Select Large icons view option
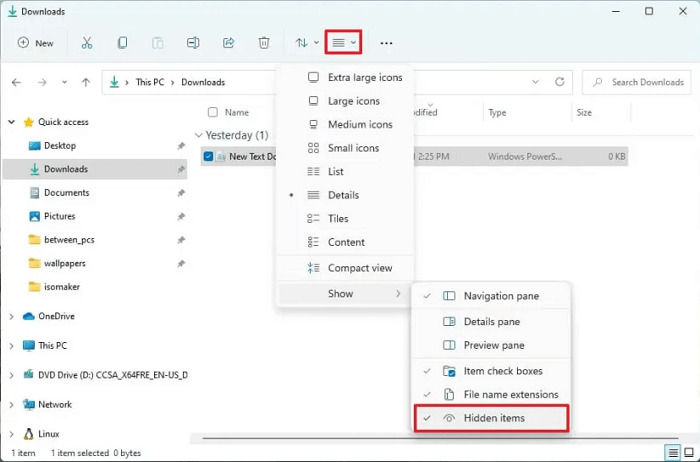The height and width of the screenshot is (462, 700). click(353, 101)
